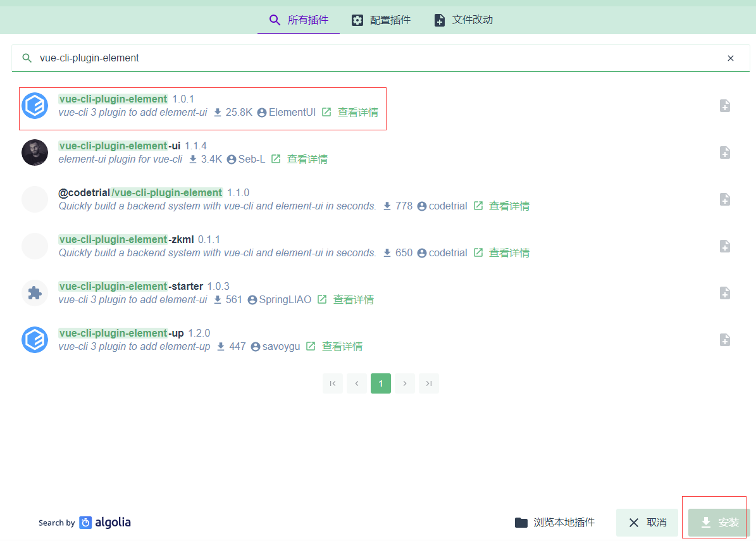The image size is (756, 541).
Task: Click the external link icon beside Seb-L
Action: pos(276,159)
